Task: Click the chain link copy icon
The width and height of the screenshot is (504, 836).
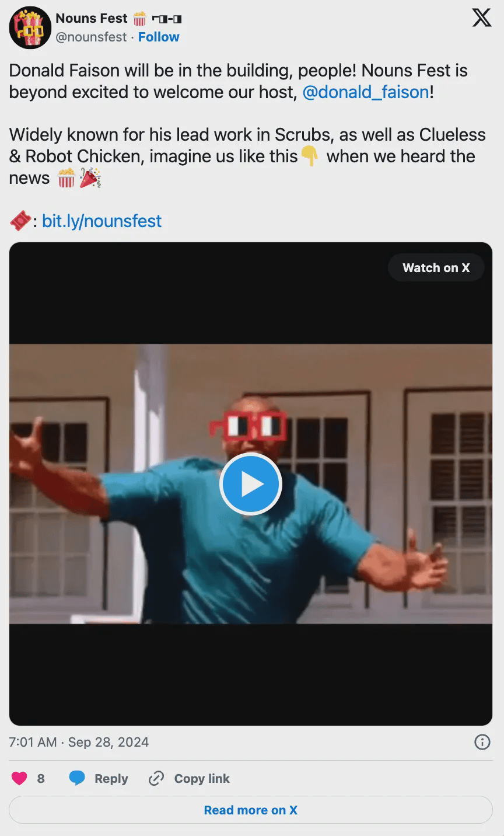Action: point(156,778)
